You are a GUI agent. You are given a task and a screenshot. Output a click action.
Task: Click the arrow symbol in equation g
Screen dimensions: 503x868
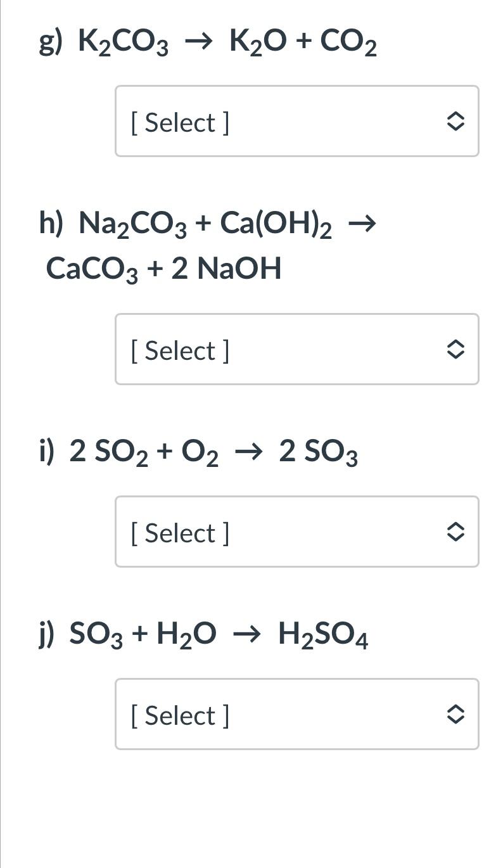tap(197, 41)
